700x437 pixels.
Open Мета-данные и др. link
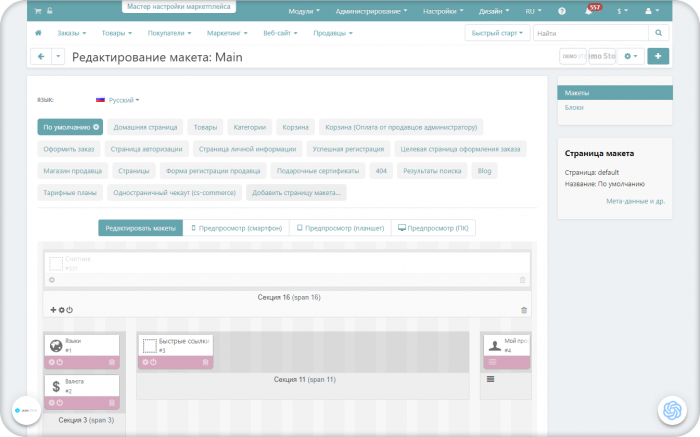coord(635,201)
